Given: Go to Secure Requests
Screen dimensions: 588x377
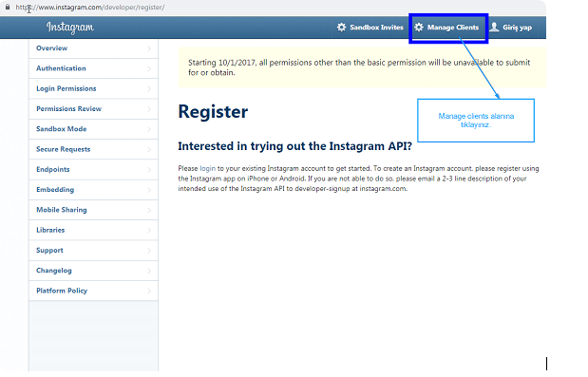Looking at the screenshot, I should pos(93,149).
